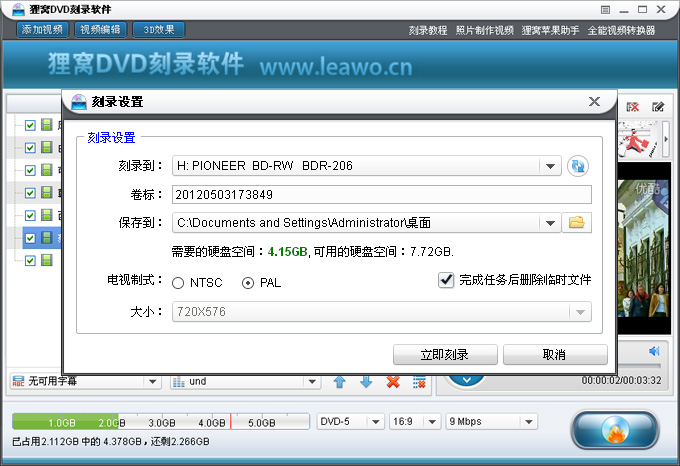Viewport: 680px width, 466px height.
Task: Click film icon of last video row
Action: (x=47, y=260)
